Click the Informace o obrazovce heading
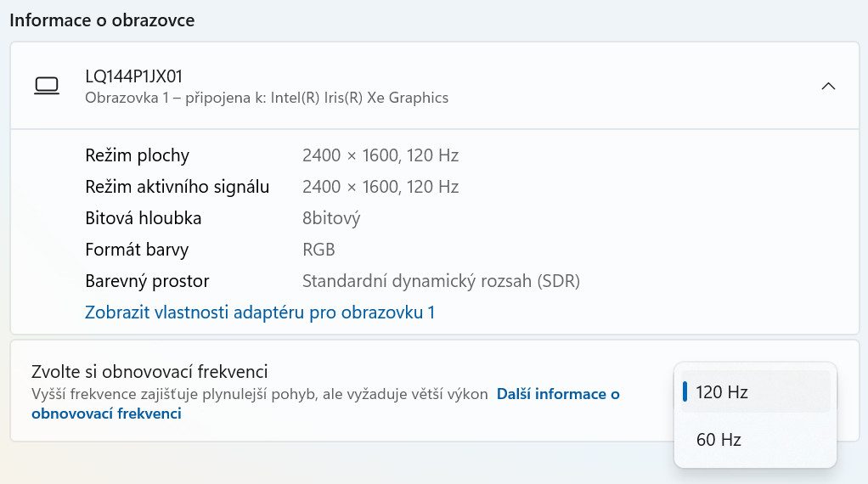 tap(103, 20)
